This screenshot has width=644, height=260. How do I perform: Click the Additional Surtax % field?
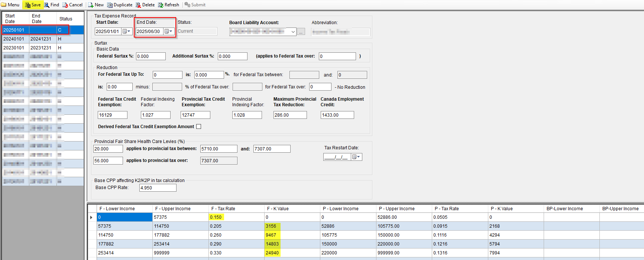233,56
